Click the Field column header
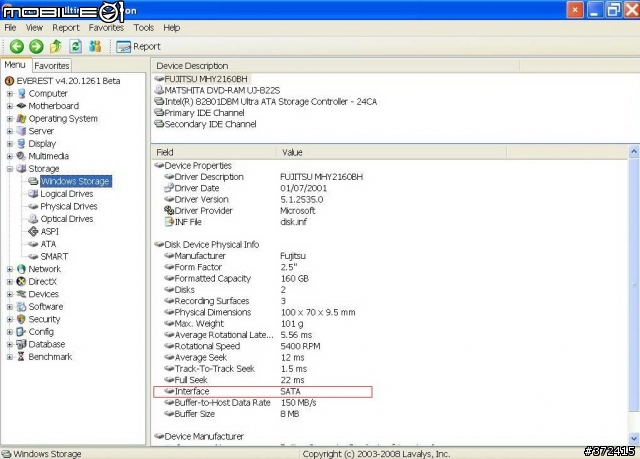This screenshot has height=459, width=640. pos(214,152)
